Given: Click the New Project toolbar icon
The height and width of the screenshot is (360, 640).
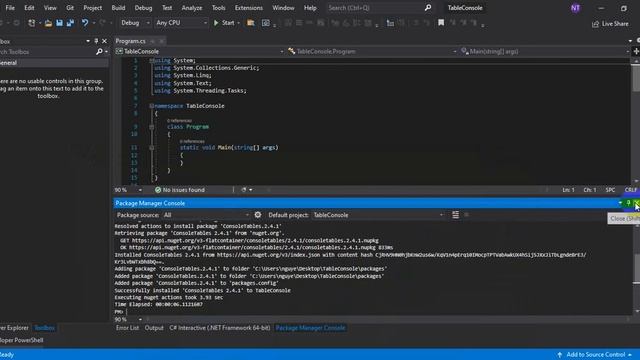Looking at the screenshot, I should [x=31, y=23].
